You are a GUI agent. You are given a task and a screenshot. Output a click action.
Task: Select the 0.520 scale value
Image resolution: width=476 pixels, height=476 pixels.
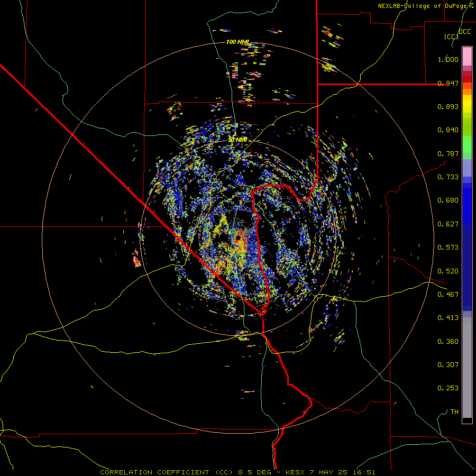448,271
